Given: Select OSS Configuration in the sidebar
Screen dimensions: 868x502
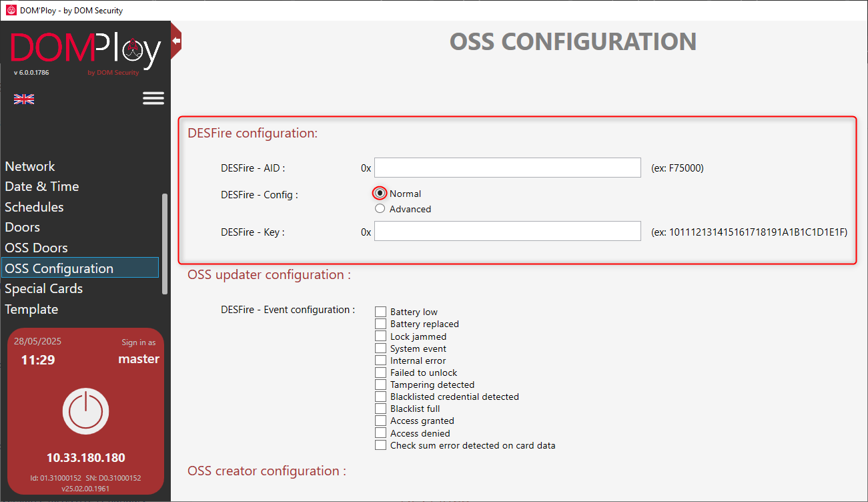Looking at the screenshot, I should click(80, 268).
